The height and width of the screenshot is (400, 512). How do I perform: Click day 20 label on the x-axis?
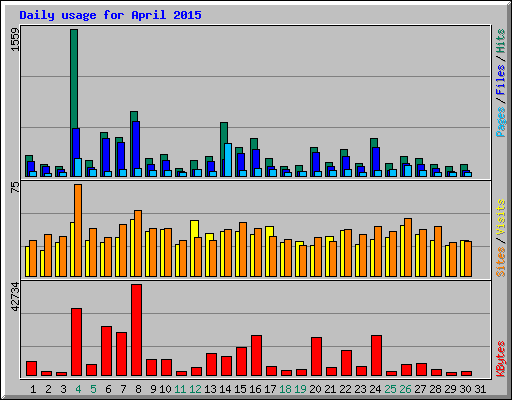tap(315, 389)
